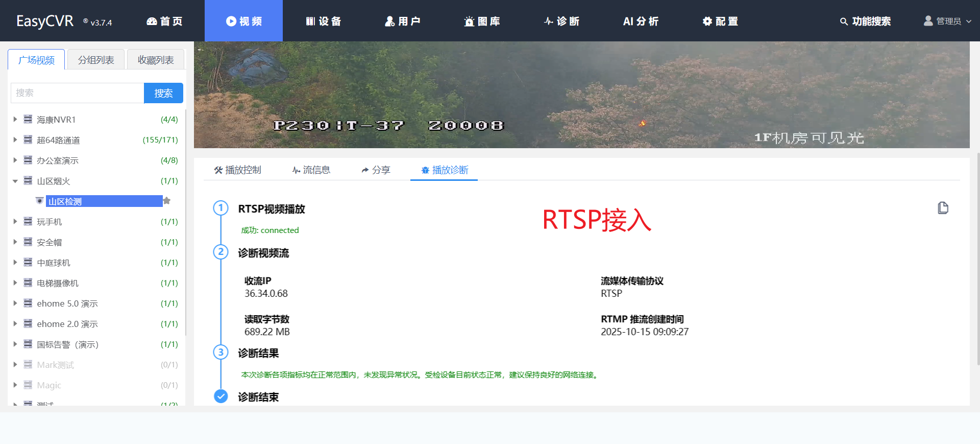Click the blue 搜索 button
Screen dimensions: 980x444
163,93
